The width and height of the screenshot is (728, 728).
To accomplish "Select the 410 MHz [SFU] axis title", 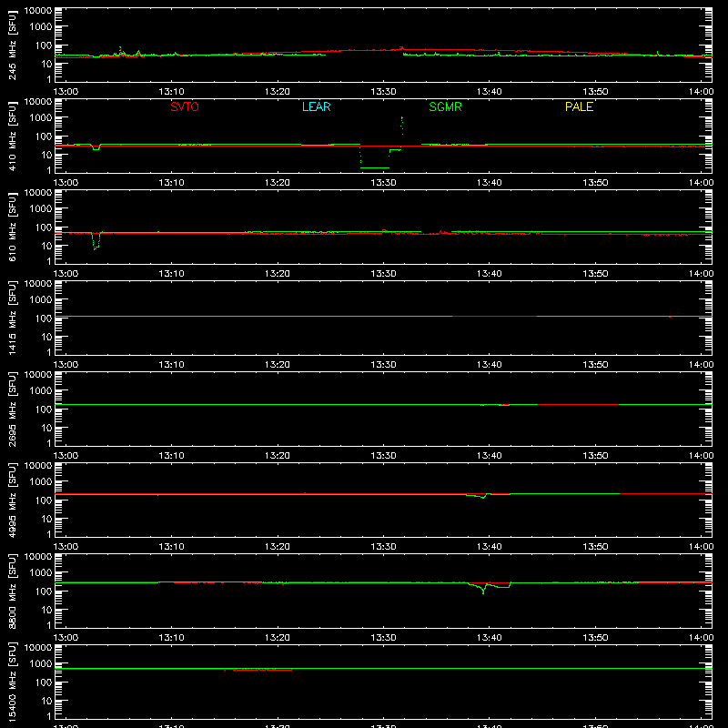I will 12,136.
